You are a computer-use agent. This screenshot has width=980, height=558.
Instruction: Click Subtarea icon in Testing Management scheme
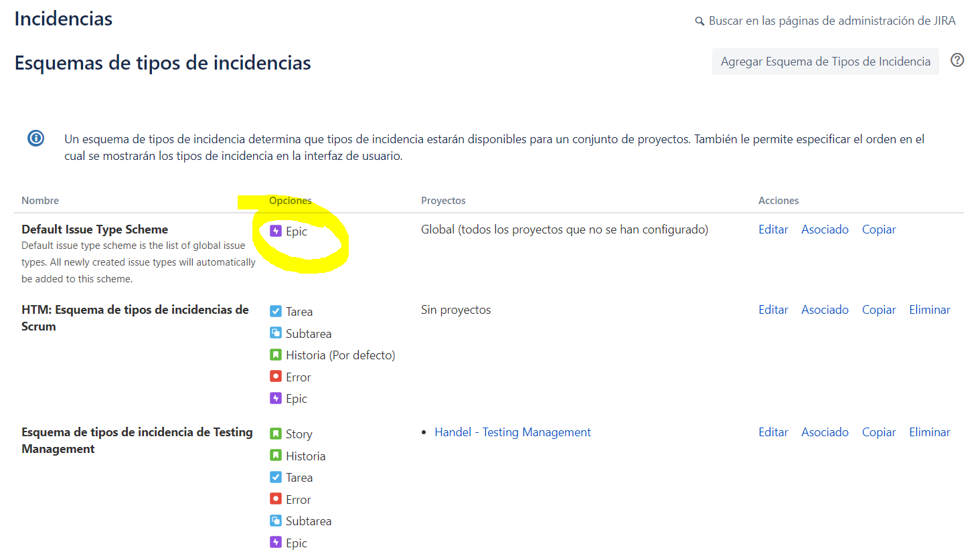tap(276, 521)
